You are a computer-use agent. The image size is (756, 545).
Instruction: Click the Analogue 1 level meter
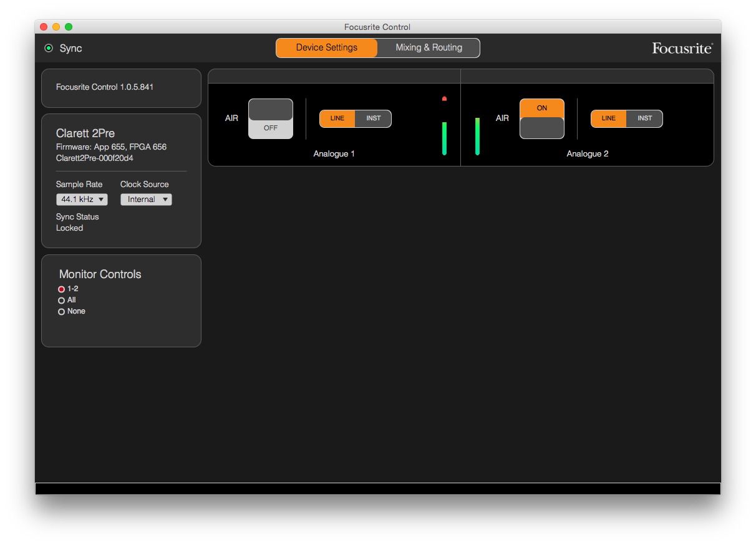coord(444,138)
